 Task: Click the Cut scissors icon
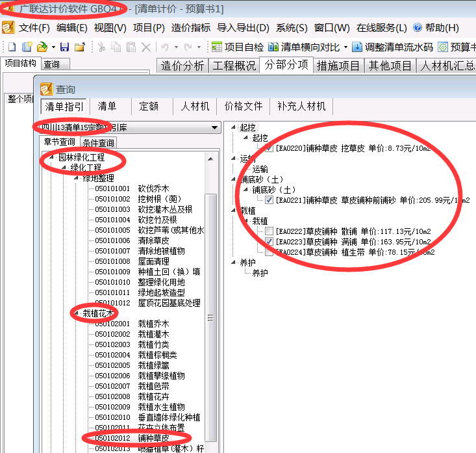101,47
